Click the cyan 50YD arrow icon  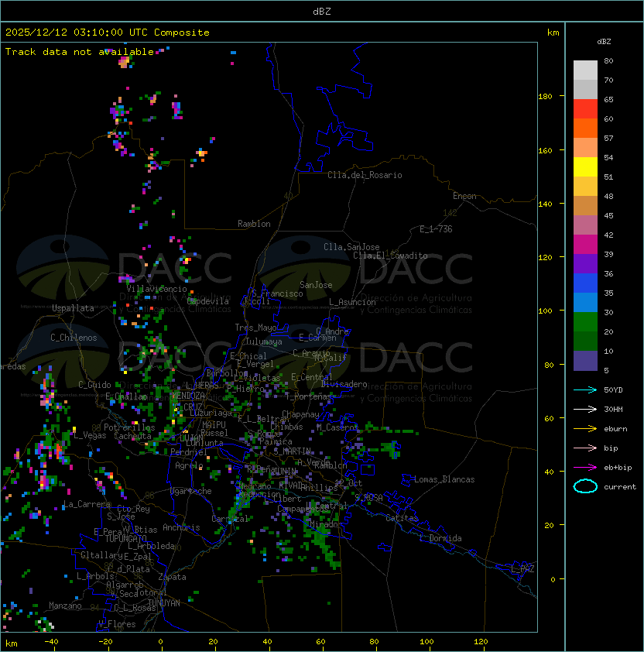(x=585, y=389)
